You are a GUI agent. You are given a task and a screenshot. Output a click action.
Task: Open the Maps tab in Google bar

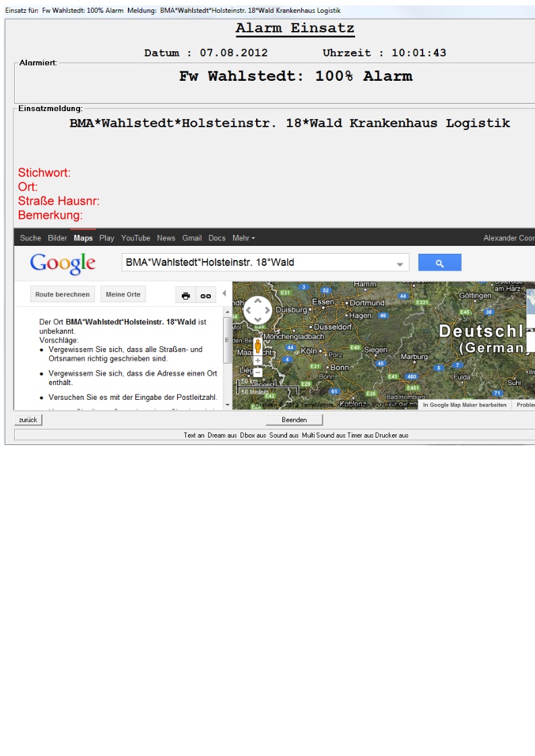click(83, 238)
